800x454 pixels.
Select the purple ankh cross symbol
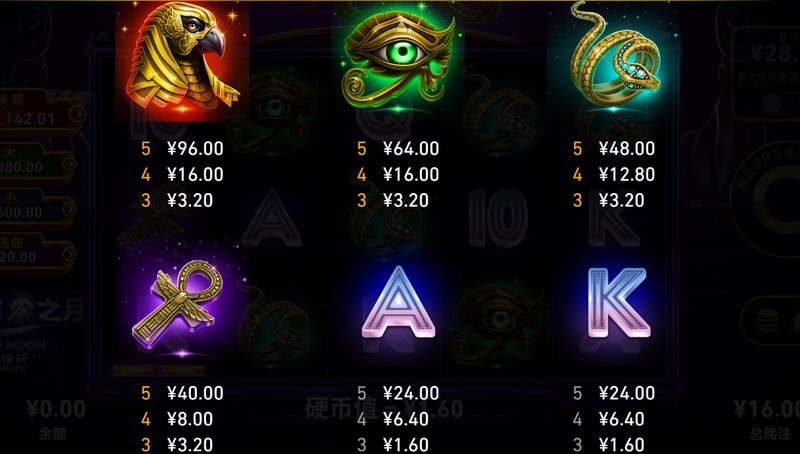(178, 305)
